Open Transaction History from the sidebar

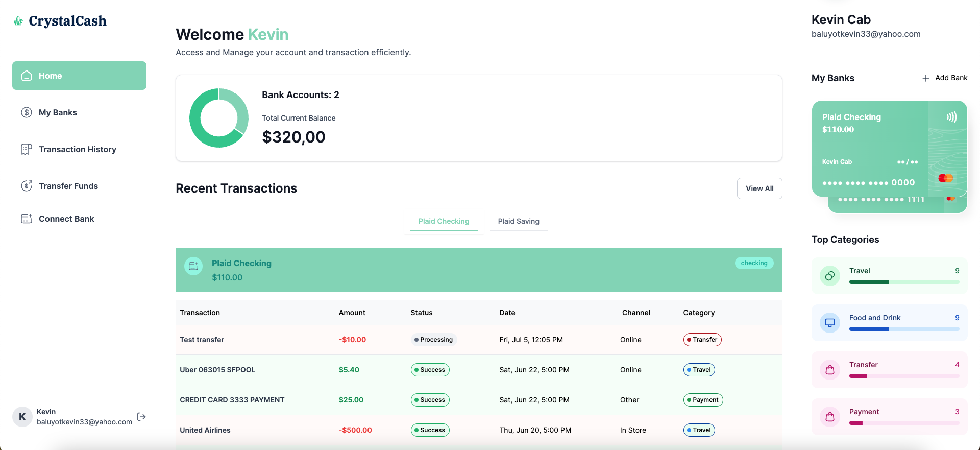(78, 149)
